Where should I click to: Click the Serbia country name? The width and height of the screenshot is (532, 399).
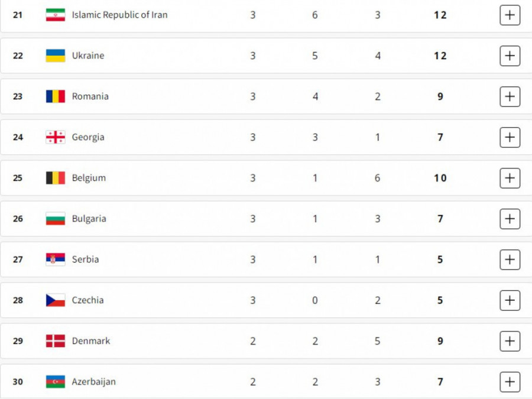pos(86,259)
